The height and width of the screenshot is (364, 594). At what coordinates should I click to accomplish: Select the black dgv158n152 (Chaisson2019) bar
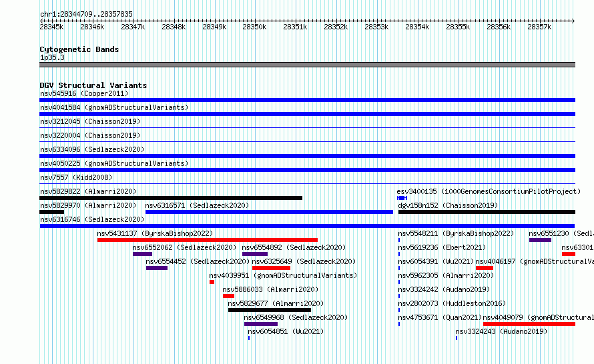487,212
